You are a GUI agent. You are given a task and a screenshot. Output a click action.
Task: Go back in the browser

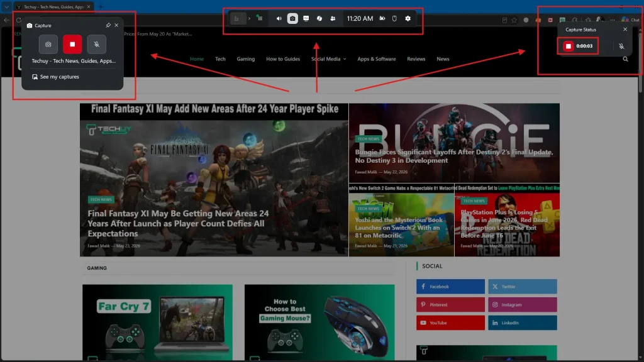coord(6,19)
